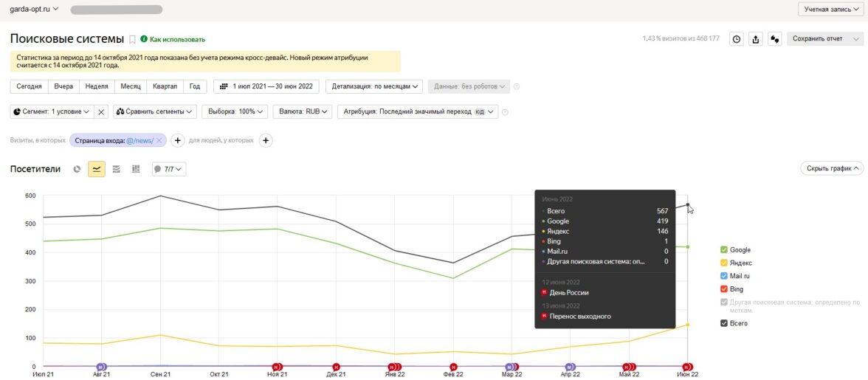Click the Скрыть график button
The image size is (868, 380).
coord(832,168)
